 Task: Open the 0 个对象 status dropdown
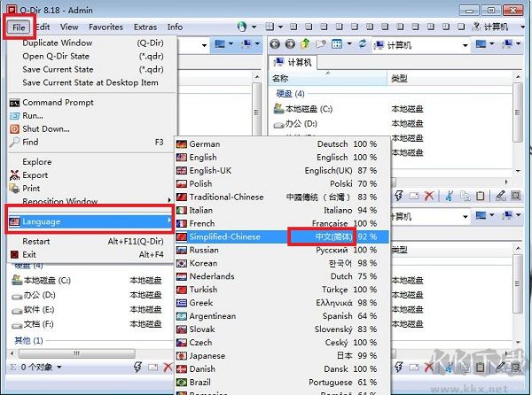tap(59, 368)
